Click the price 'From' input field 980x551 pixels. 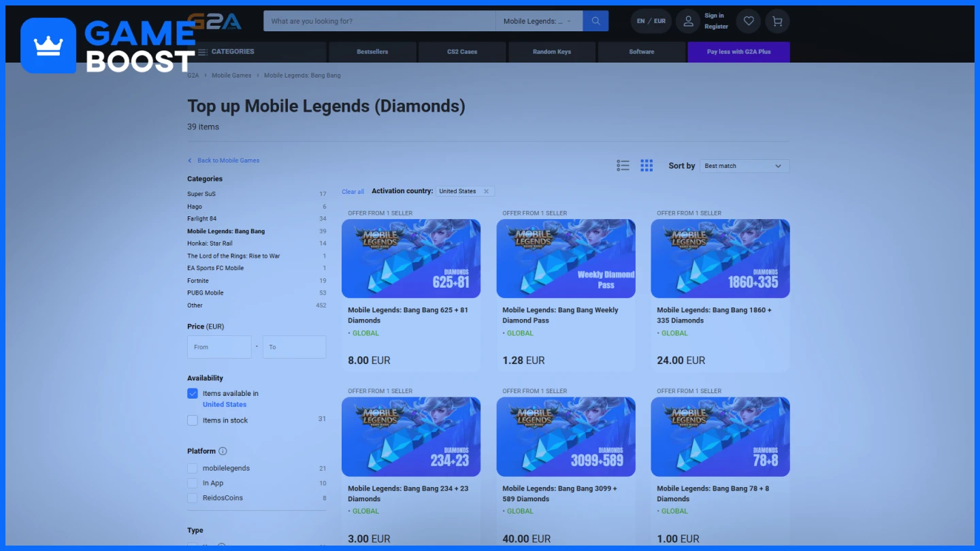click(219, 347)
